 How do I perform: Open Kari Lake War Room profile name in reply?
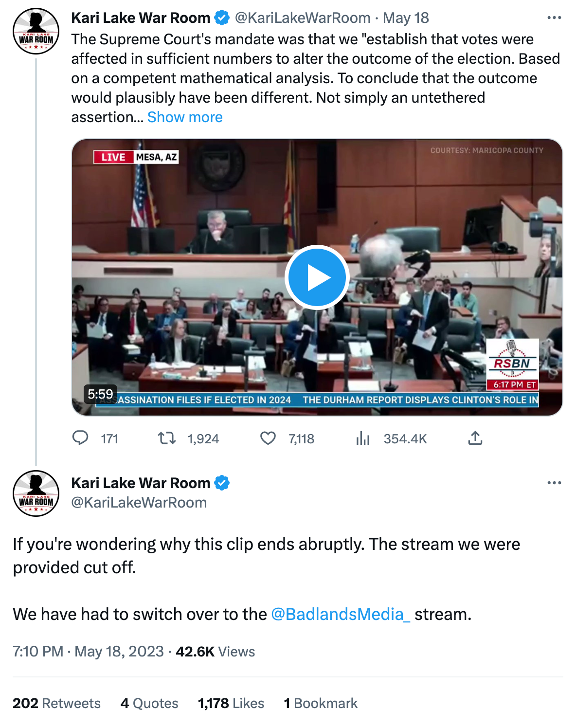141,483
